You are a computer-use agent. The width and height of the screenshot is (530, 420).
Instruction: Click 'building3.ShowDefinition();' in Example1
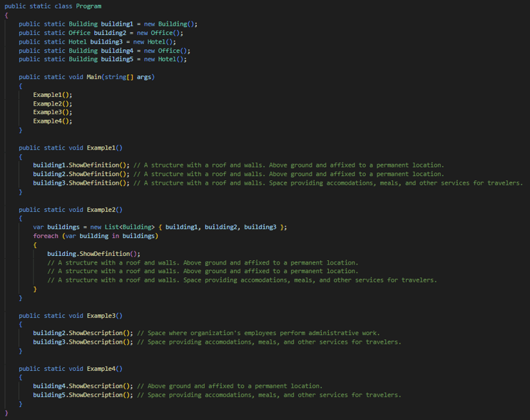(81, 183)
